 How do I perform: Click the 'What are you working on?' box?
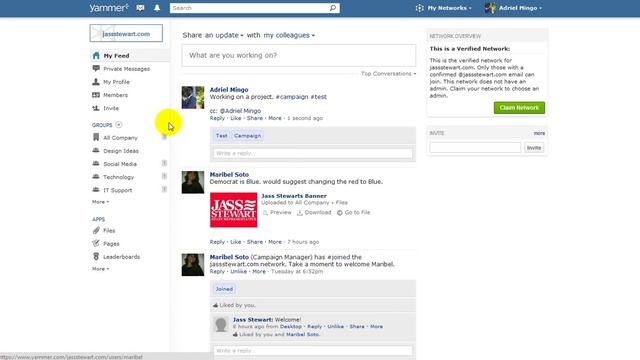(x=299, y=55)
